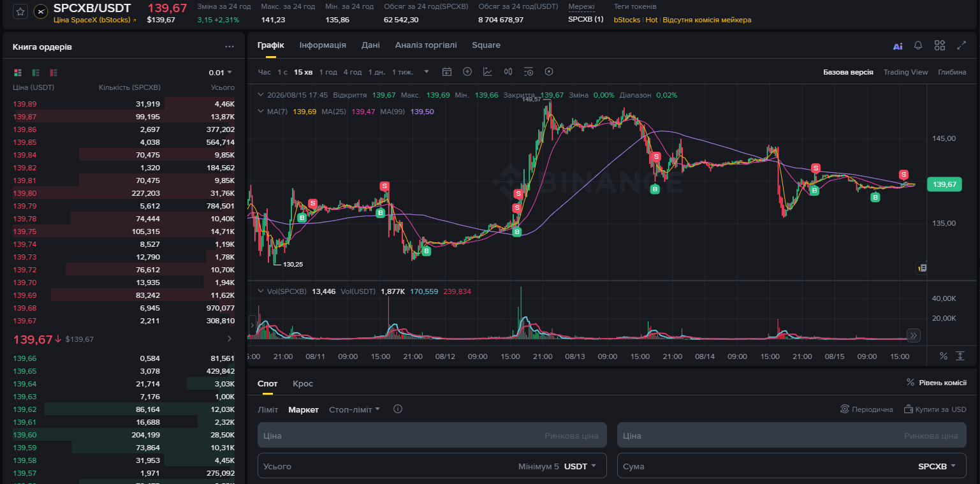The height and width of the screenshot is (484, 980).
Task: Open the chart list-settings icon
Action: click(529, 71)
